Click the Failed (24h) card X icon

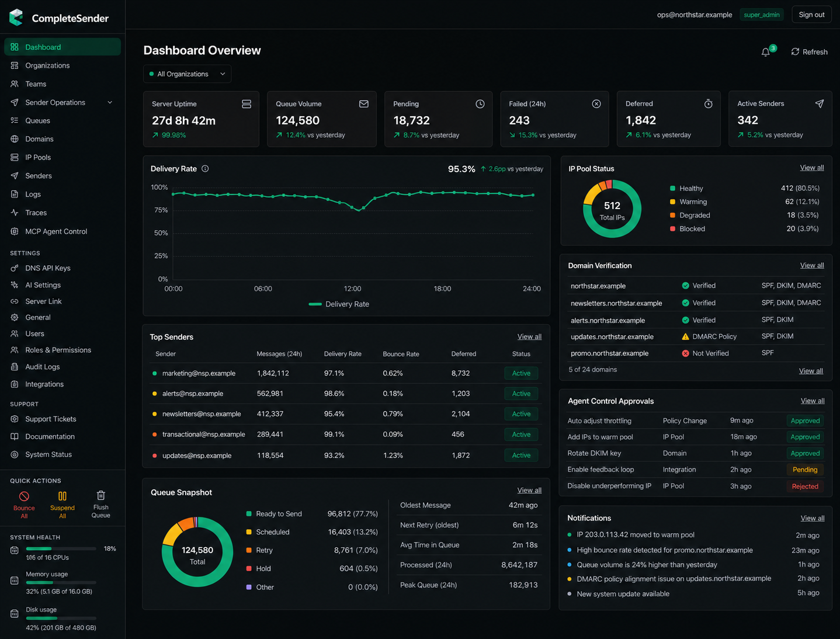[x=596, y=104]
